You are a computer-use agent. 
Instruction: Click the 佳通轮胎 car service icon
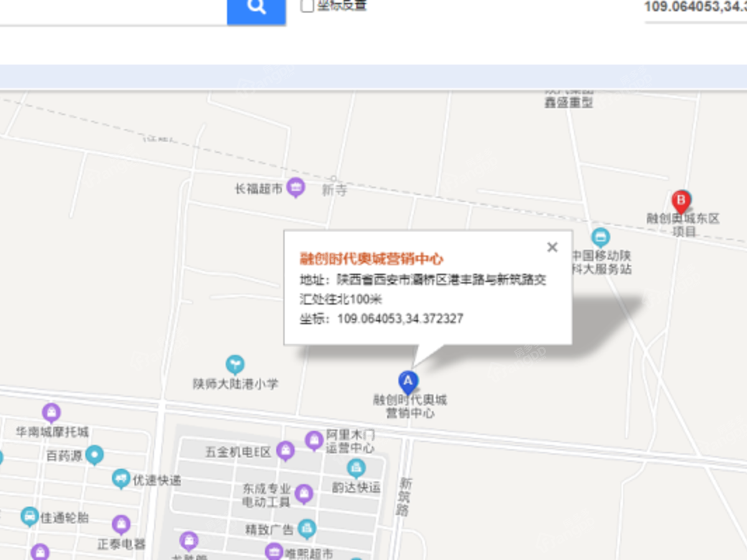tap(29, 516)
